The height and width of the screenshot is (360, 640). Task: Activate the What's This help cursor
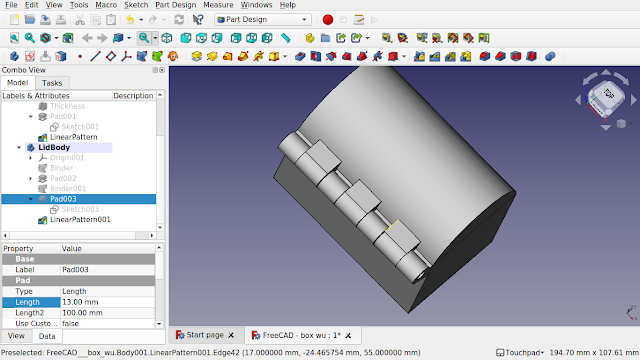(198, 20)
